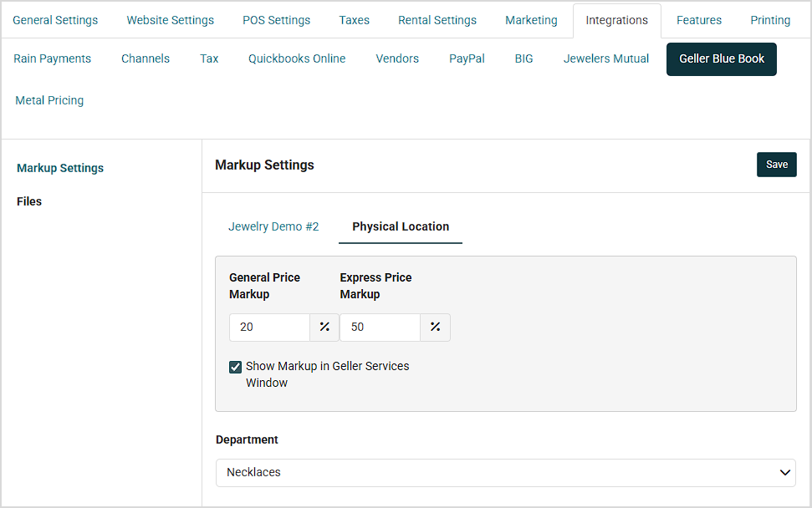
Task: Open the Jewelers Mutual integration
Action: [x=606, y=58]
